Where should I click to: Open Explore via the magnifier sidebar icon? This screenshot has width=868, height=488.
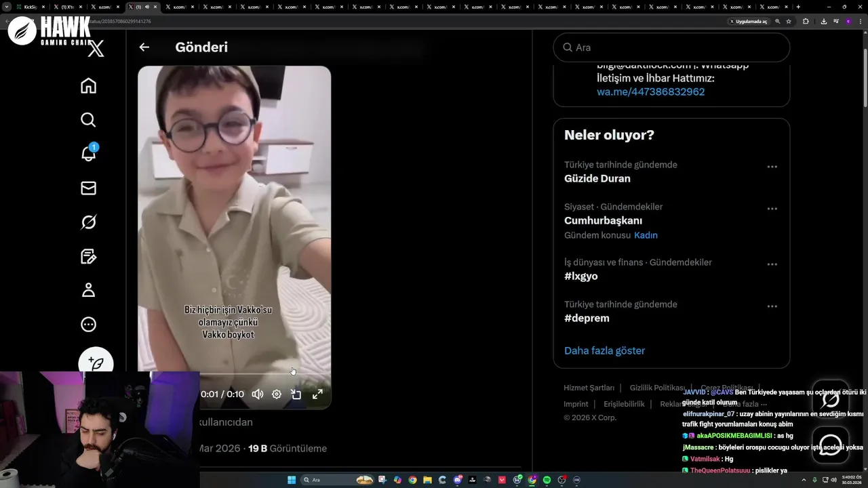88,120
